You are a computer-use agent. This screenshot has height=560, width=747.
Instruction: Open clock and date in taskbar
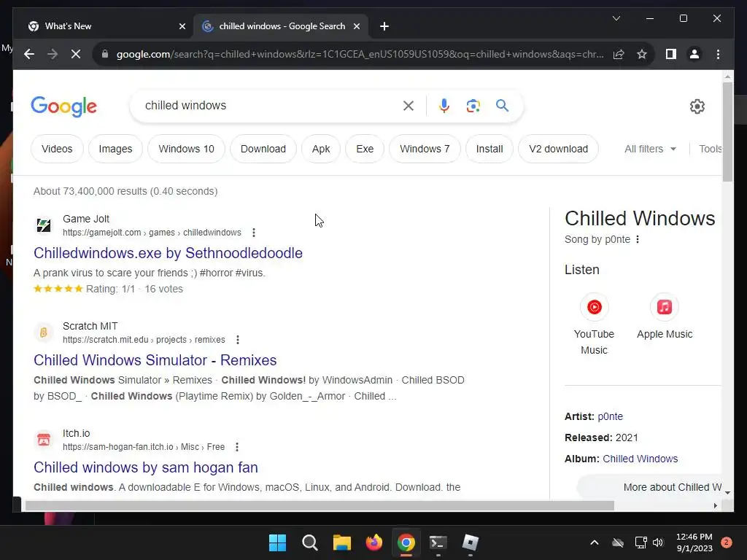pyautogui.click(x=694, y=542)
